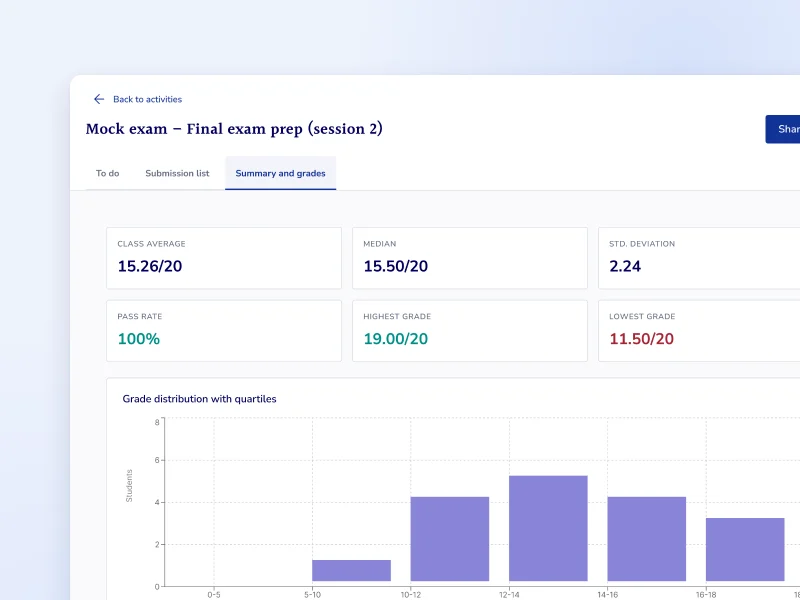Click the back arrow icon
The height and width of the screenshot is (600, 800).
tap(99, 99)
